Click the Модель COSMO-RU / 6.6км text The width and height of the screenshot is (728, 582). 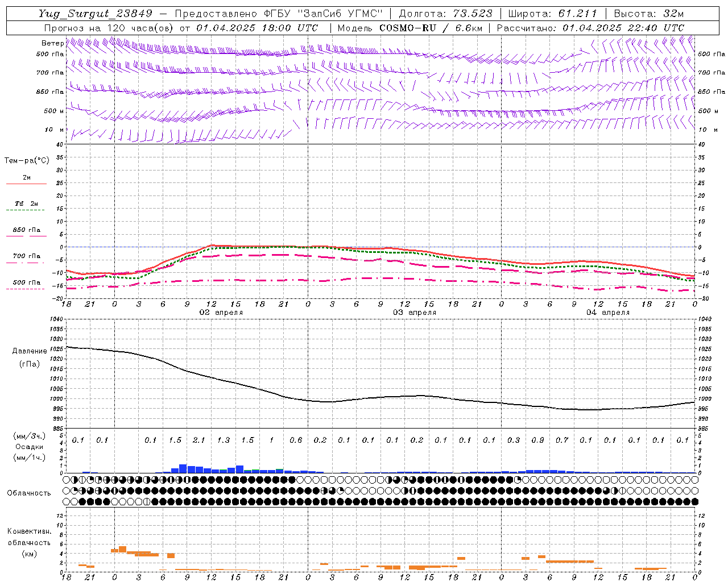410,28
